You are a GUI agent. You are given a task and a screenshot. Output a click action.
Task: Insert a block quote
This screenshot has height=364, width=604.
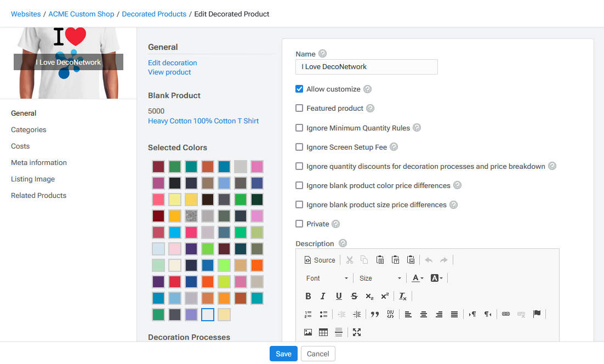pos(374,314)
